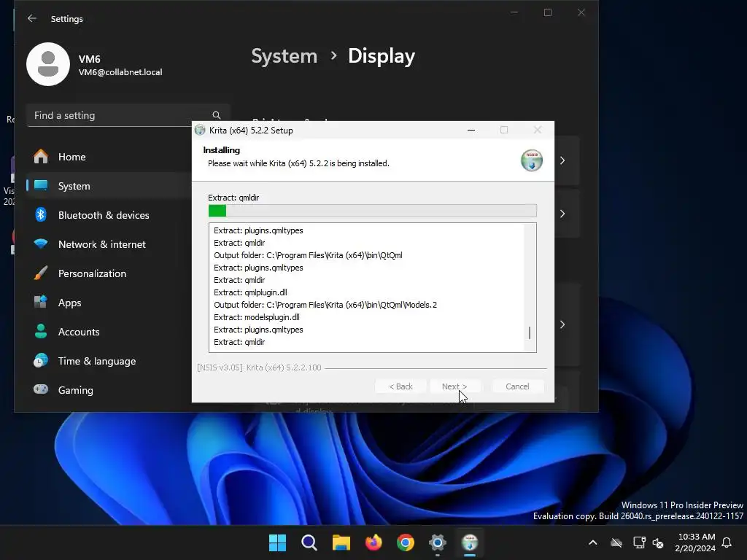The height and width of the screenshot is (560, 747).
Task: Open Network & internet settings
Action: click(x=109, y=244)
